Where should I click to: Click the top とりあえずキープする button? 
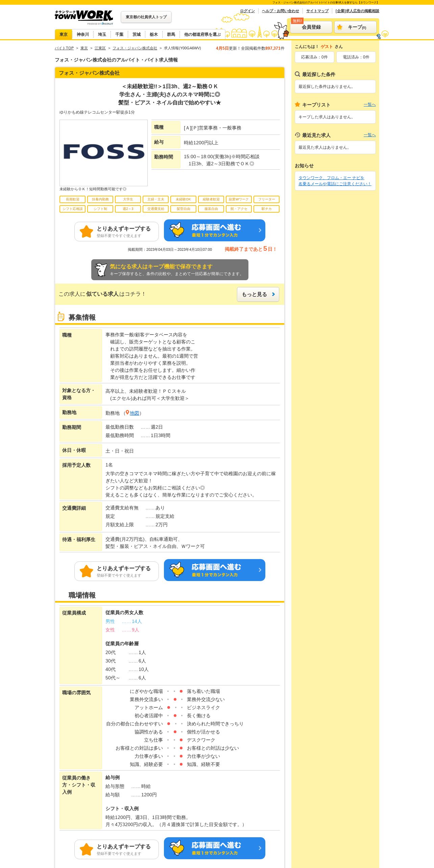tap(117, 232)
